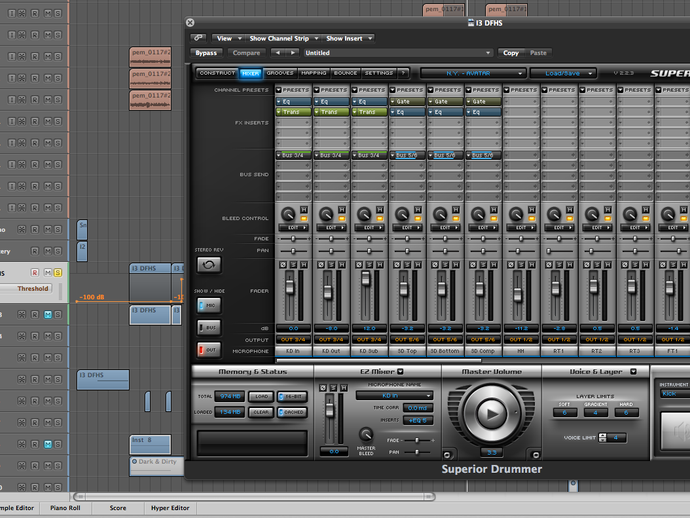This screenshot has height=518, width=690.
Task: Toggle the MIC show/hide button
Action: click(209, 304)
